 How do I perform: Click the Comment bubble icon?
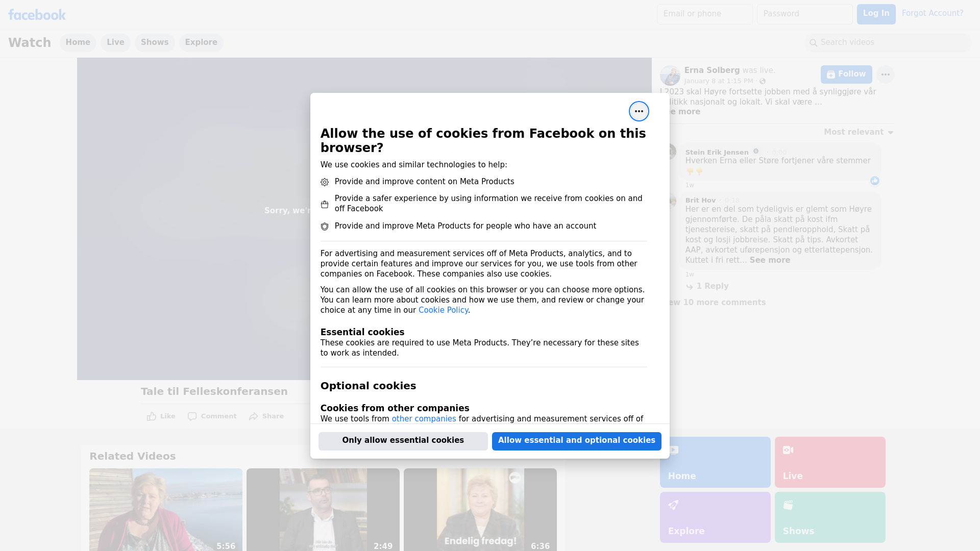(x=192, y=416)
